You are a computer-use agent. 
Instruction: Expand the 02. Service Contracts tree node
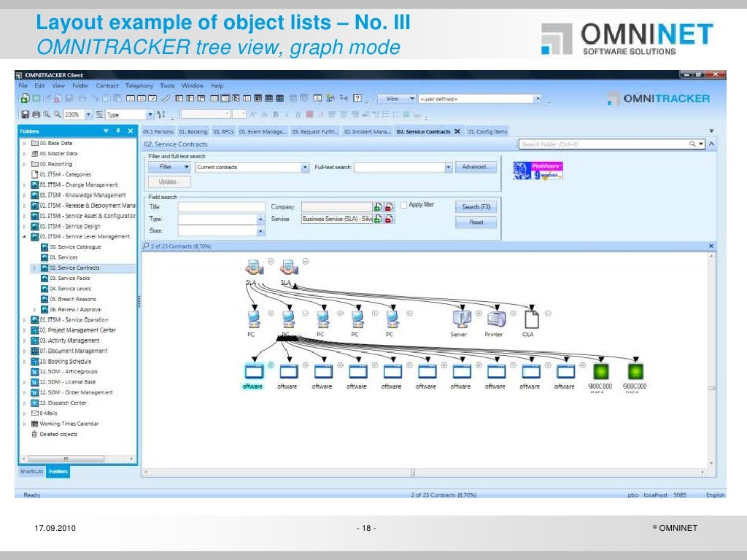[34, 268]
